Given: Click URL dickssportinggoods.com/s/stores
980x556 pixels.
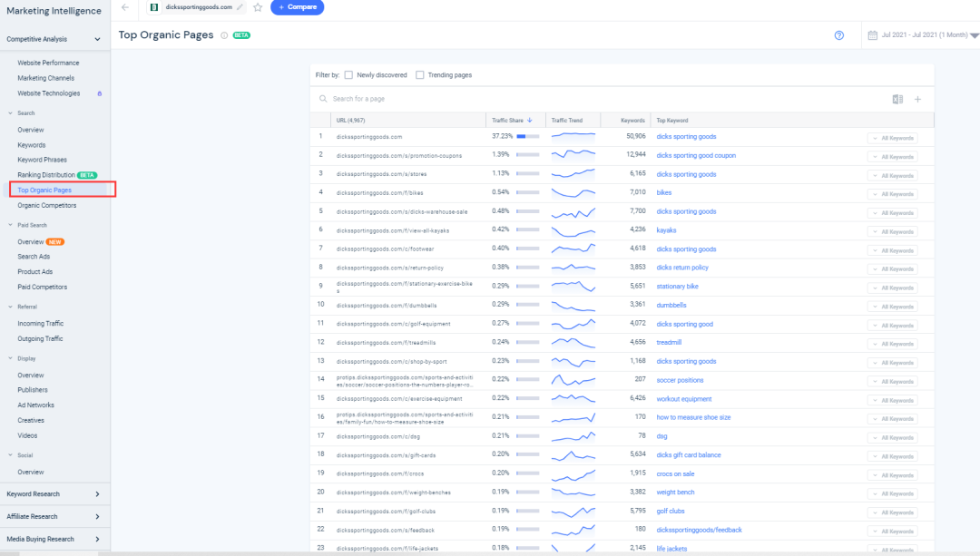Looking at the screenshot, I should [381, 174].
